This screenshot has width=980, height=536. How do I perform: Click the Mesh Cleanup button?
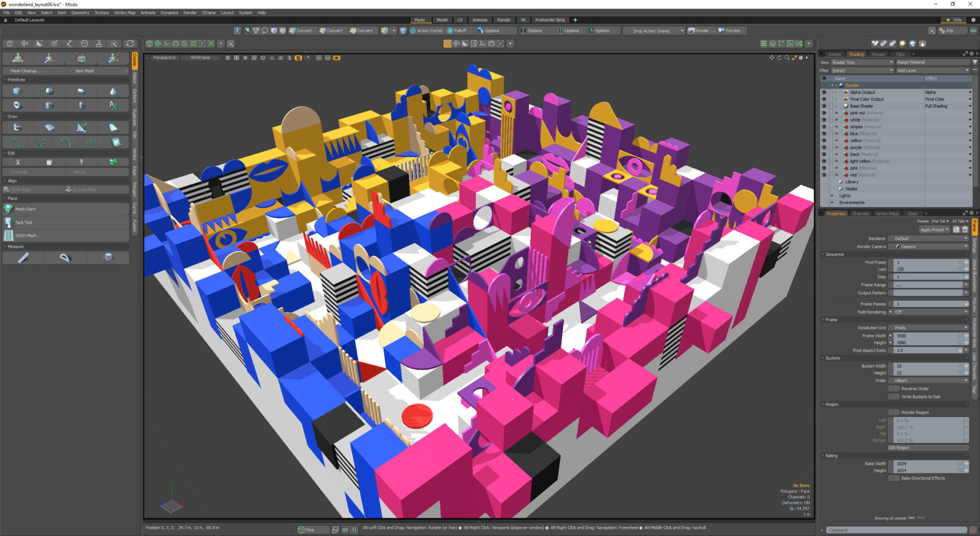26,71
